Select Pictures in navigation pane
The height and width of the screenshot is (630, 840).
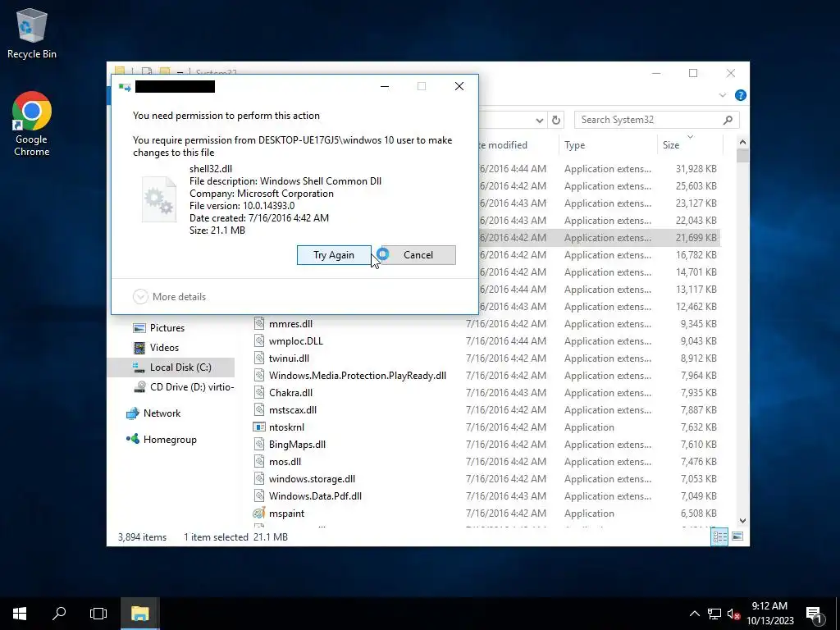pyautogui.click(x=167, y=328)
